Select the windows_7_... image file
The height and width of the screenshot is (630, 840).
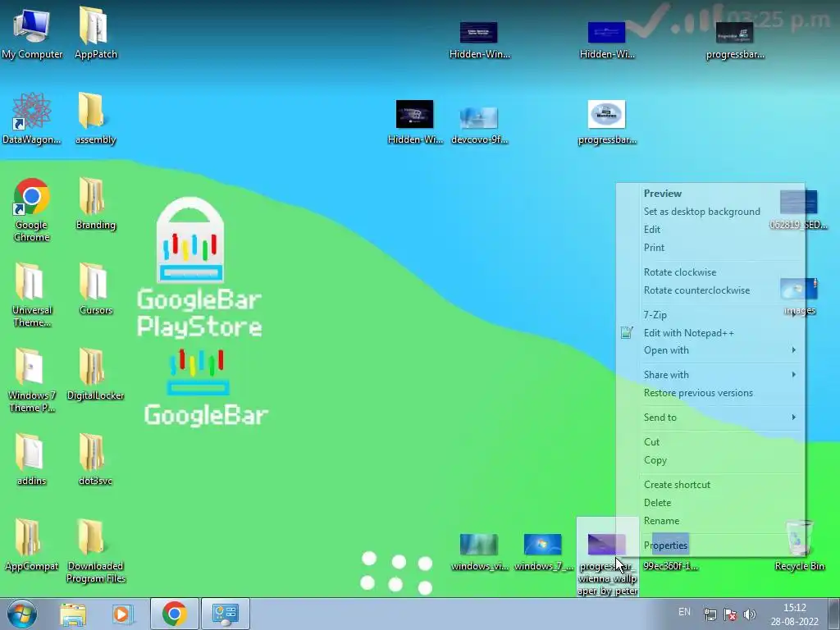[x=543, y=552]
